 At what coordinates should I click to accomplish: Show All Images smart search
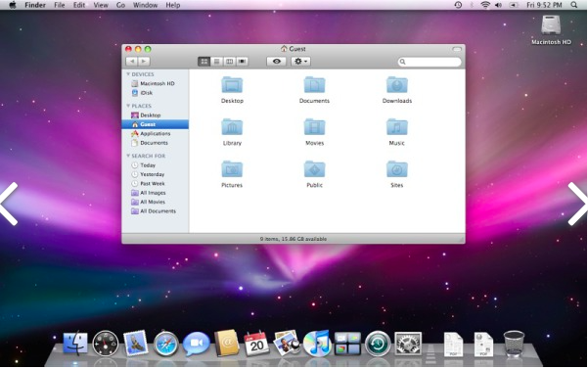pyautogui.click(x=155, y=193)
